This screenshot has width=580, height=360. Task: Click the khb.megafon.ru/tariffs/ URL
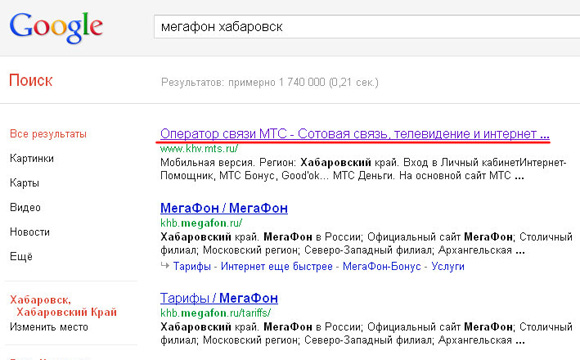coord(215,313)
